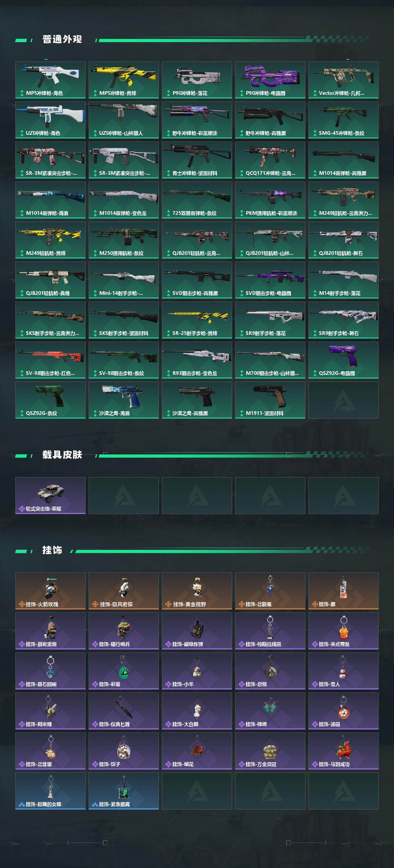The image size is (394, 868).
Task: Click the M249轻机枪-黄蜂 skin card
Action: tap(50, 240)
